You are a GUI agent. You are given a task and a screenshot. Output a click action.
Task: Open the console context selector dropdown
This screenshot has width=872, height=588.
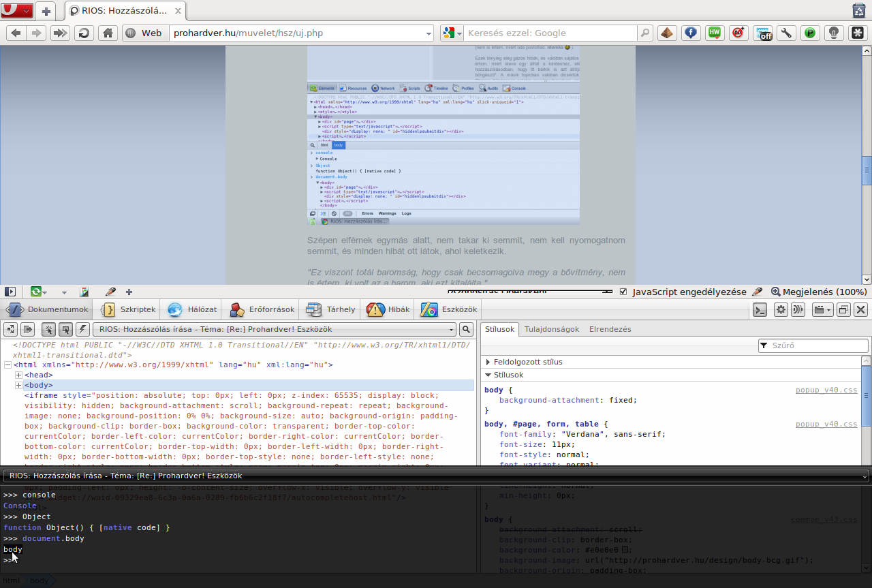tap(436, 476)
